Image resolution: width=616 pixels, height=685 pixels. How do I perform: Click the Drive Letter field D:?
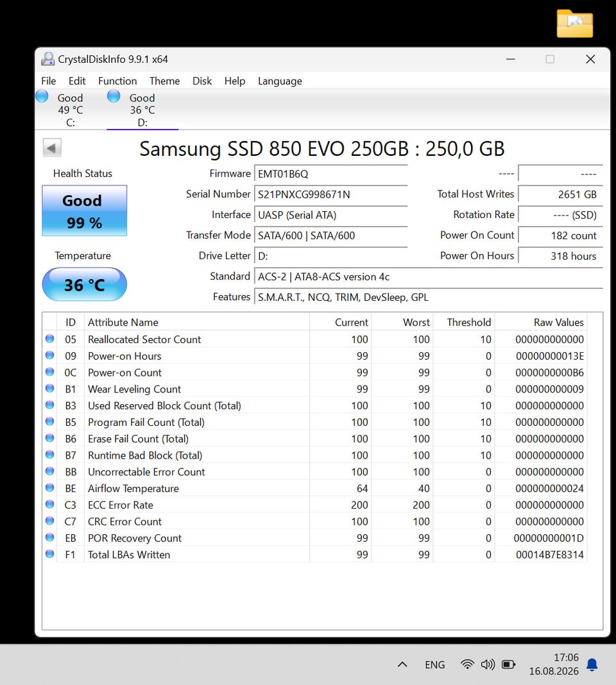pyautogui.click(x=331, y=256)
